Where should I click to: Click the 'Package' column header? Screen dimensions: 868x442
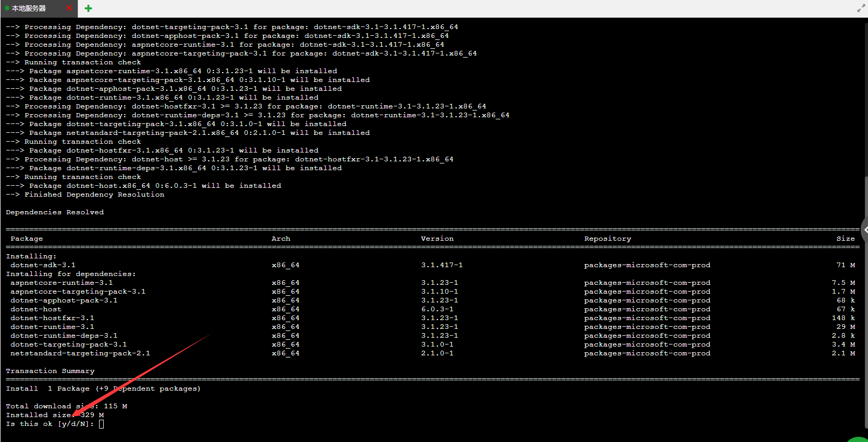[26, 239]
